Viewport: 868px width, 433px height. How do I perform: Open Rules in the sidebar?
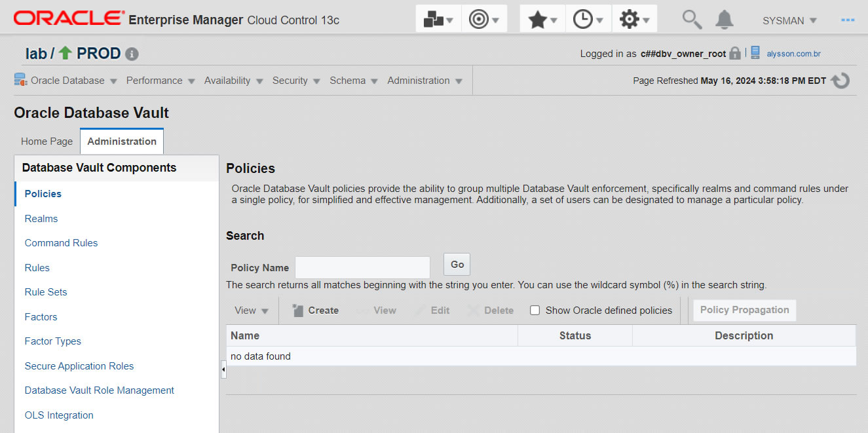click(x=37, y=268)
